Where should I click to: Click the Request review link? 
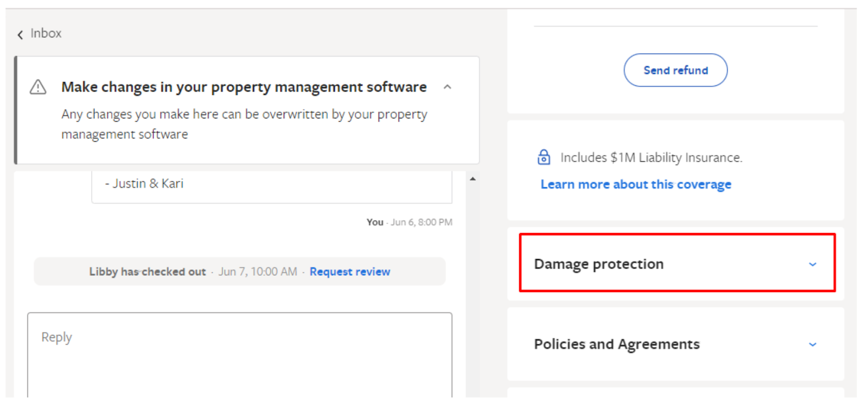tap(350, 272)
